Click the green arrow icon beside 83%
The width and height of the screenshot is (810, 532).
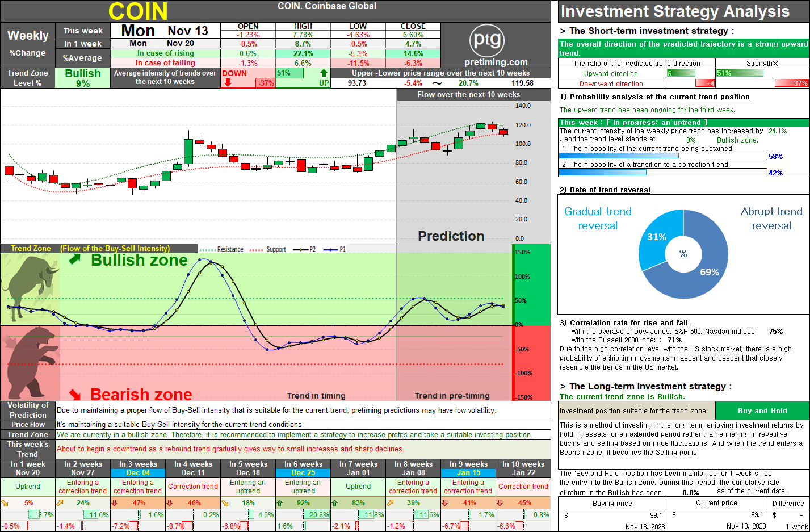tap(335, 502)
